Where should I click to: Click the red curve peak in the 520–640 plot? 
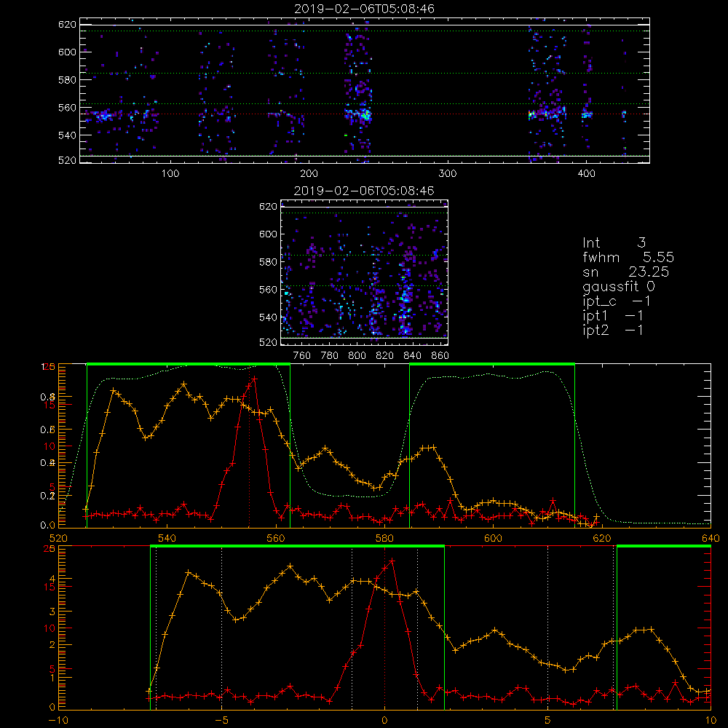254,379
